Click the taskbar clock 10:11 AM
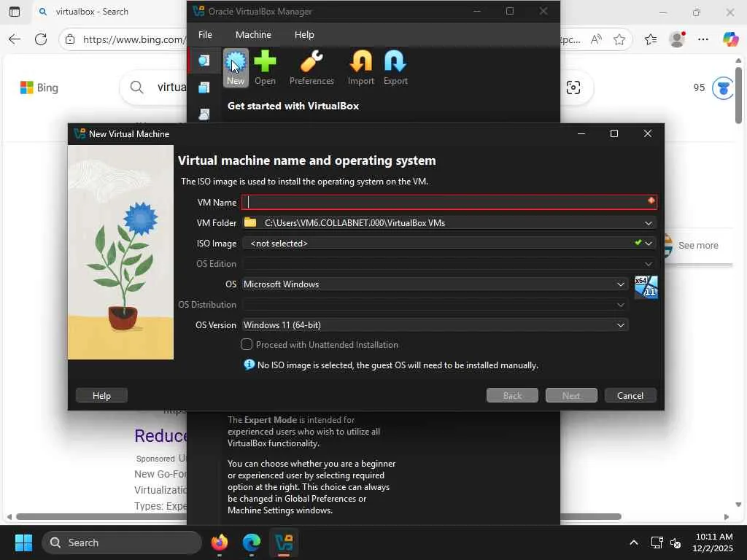Image resolution: width=747 pixels, height=560 pixels. [713, 537]
